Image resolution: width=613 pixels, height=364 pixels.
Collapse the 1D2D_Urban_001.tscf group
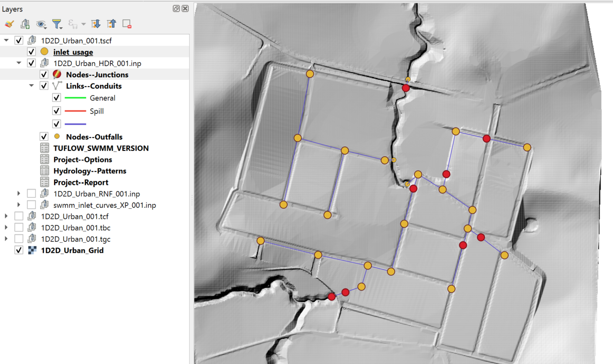[6, 41]
